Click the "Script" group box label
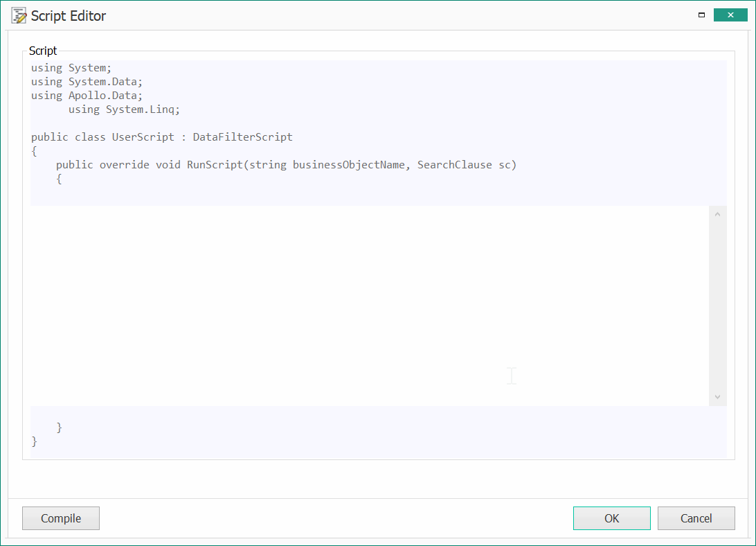The width and height of the screenshot is (756, 546). (x=43, y=51)
